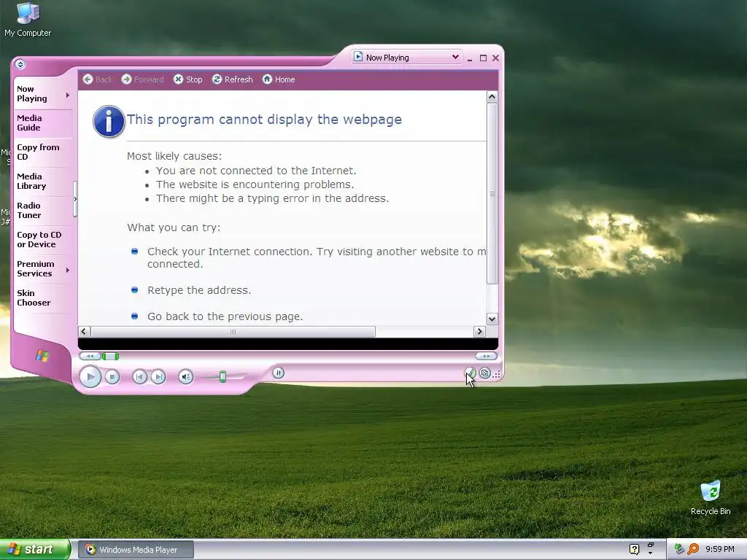The height and width of the screenshot is (560, 747).
Task: Click the Forward navigation button
Action: tap(142, 79)
